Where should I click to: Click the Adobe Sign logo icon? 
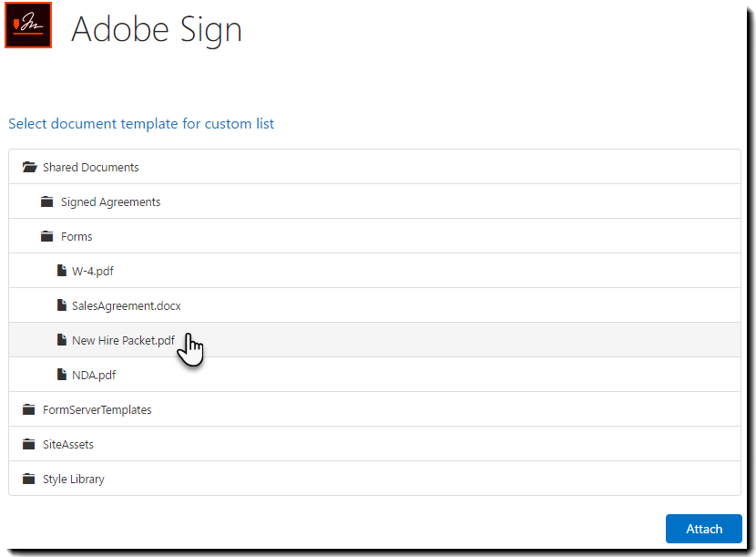[27, 25]
